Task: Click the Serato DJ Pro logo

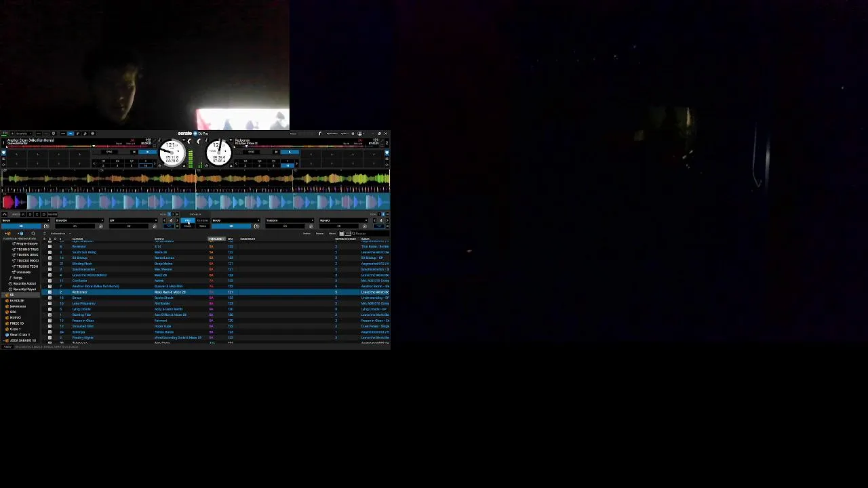Action: click(x=193, y=134)
